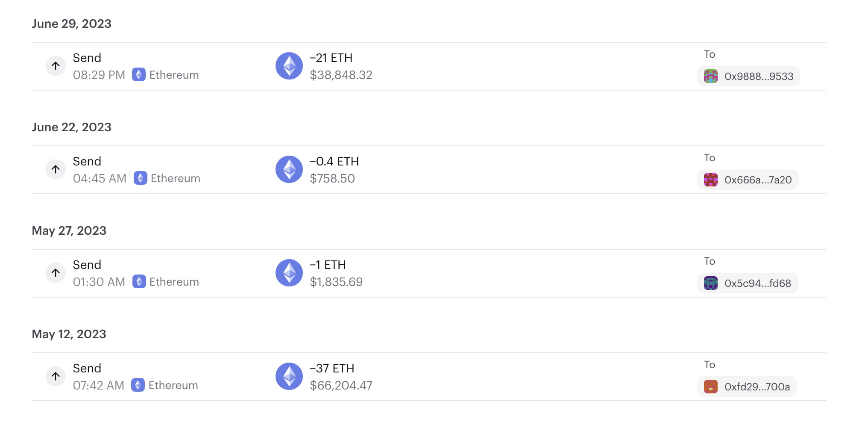Click the send arrow icon for −21 ETH transaction

(x=56, y=66)
